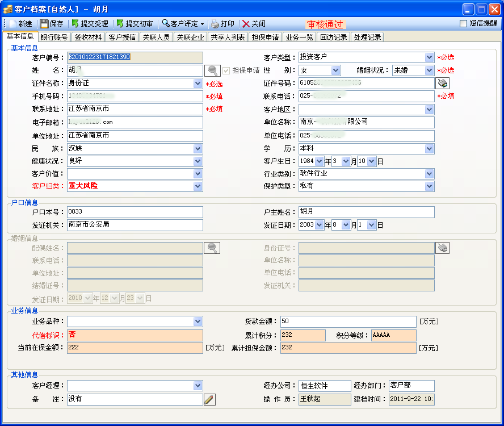
Task: Scan spouse 身份证号 with reader icon
Action: pos(442,248)
